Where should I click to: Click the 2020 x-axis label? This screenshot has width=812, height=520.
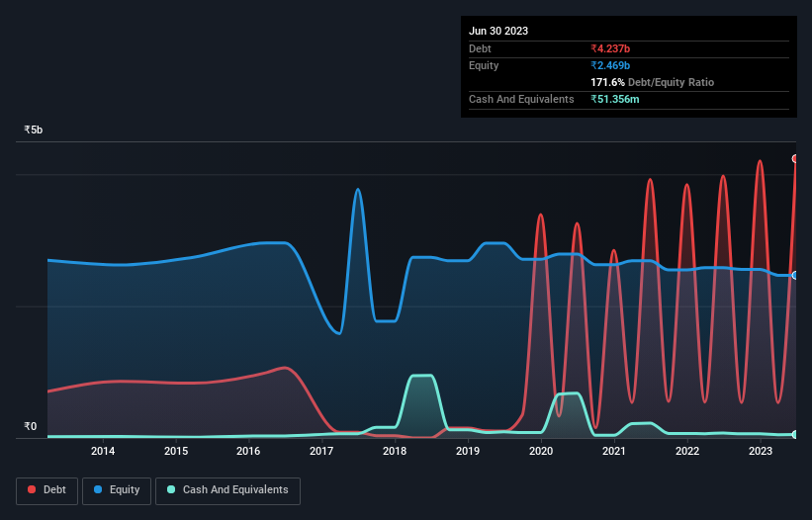541,451
